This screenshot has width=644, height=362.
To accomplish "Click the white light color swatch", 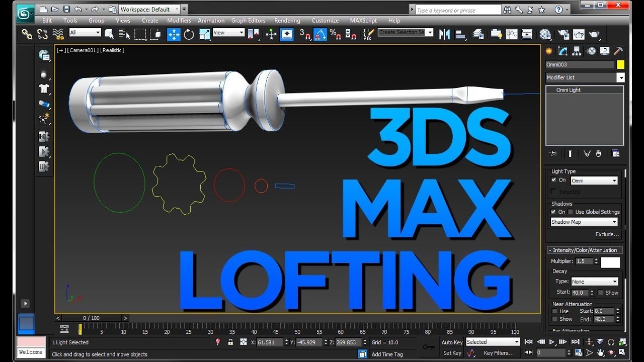I will tap(610, 262).
